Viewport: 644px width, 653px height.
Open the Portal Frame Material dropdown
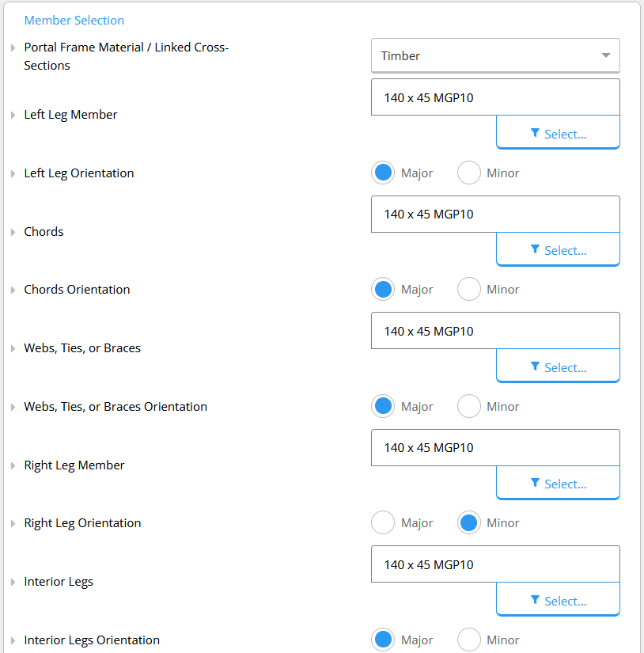[495, 56]
